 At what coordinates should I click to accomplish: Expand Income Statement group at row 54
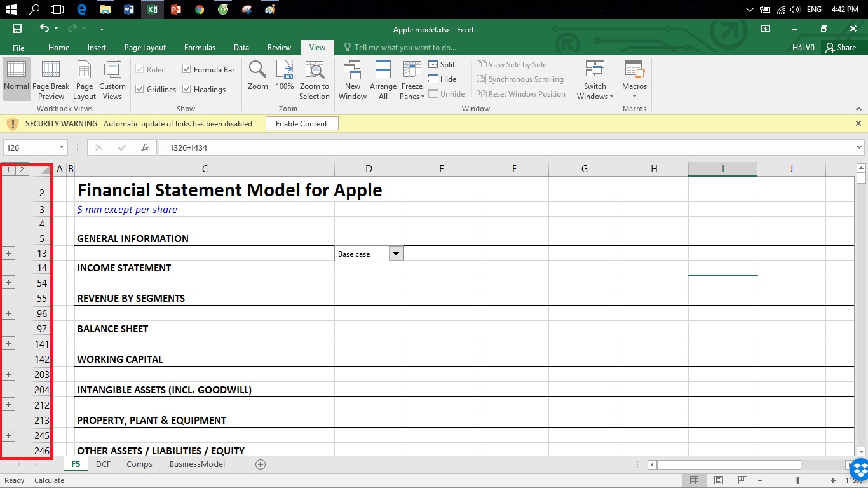coord(8,283)
